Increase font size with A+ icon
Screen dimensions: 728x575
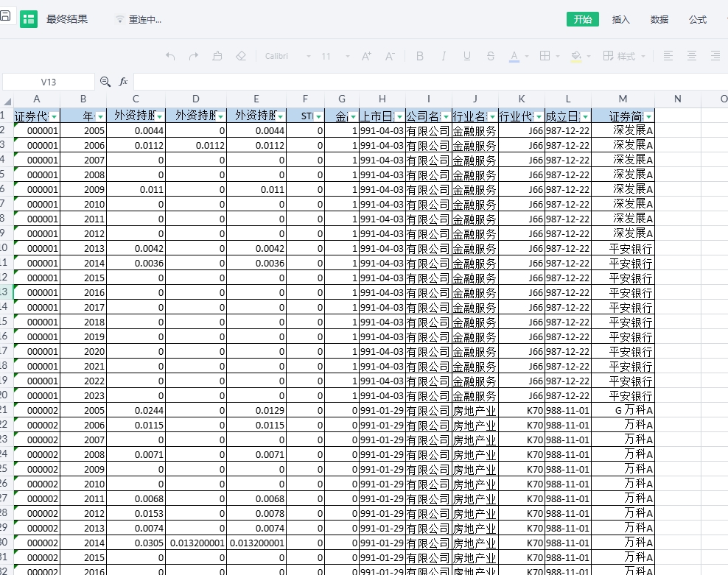coord(366,56)
